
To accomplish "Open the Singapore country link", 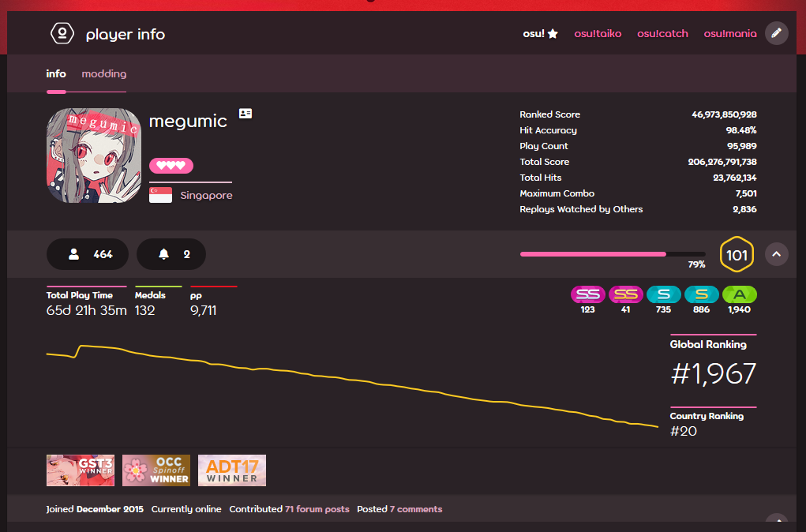I will (206, 195).
